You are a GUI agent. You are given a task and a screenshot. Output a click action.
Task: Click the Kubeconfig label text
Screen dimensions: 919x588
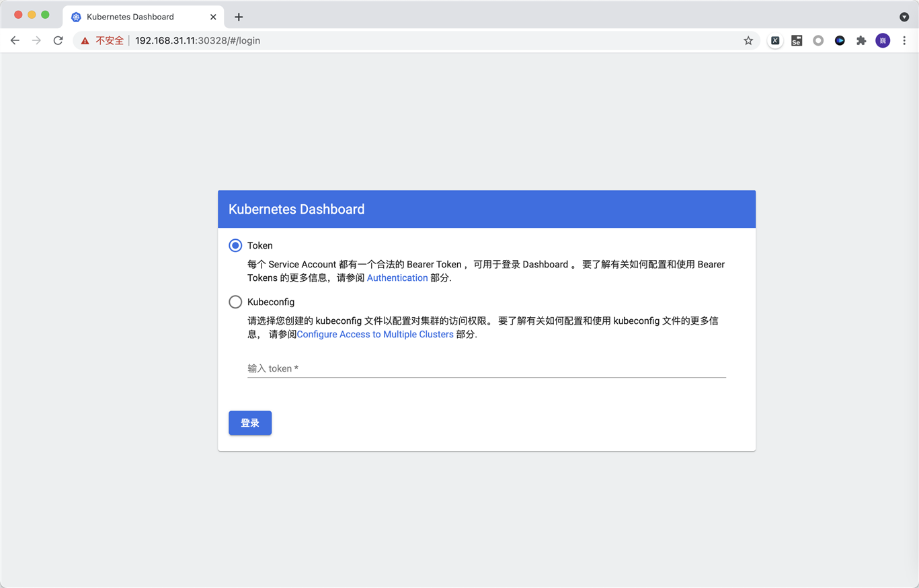[x=271, y=302]
